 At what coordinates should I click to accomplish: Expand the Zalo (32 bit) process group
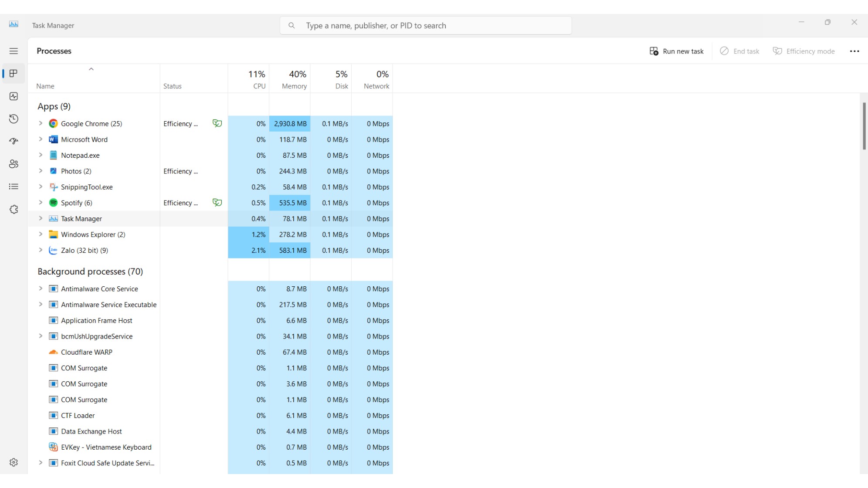tap(41, 250)
